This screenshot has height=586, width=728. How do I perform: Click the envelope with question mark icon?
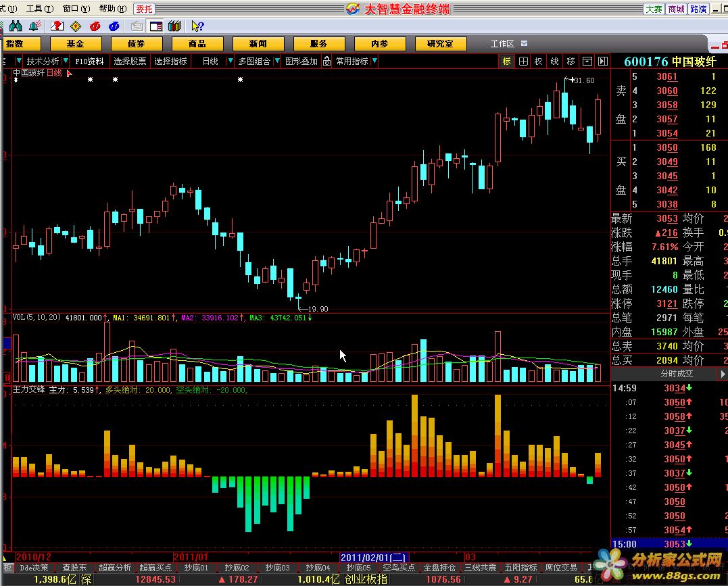[57, 26]
